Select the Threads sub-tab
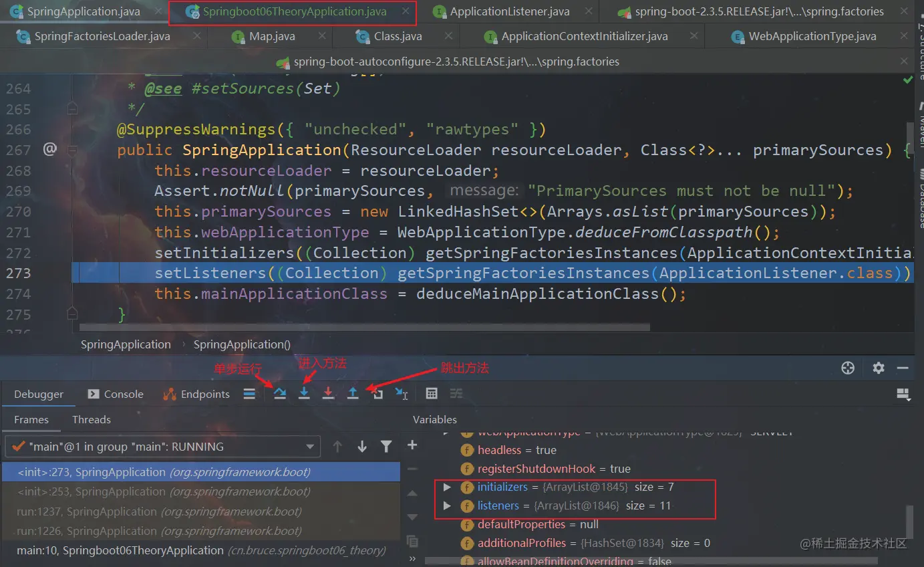The height and width of the screenshot is (567, 924). click(x=92, y=419)
